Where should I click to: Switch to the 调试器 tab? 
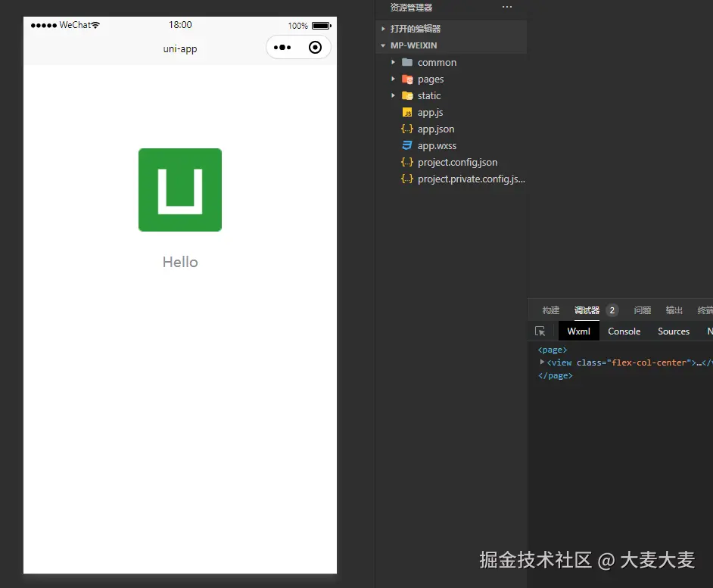587,310
